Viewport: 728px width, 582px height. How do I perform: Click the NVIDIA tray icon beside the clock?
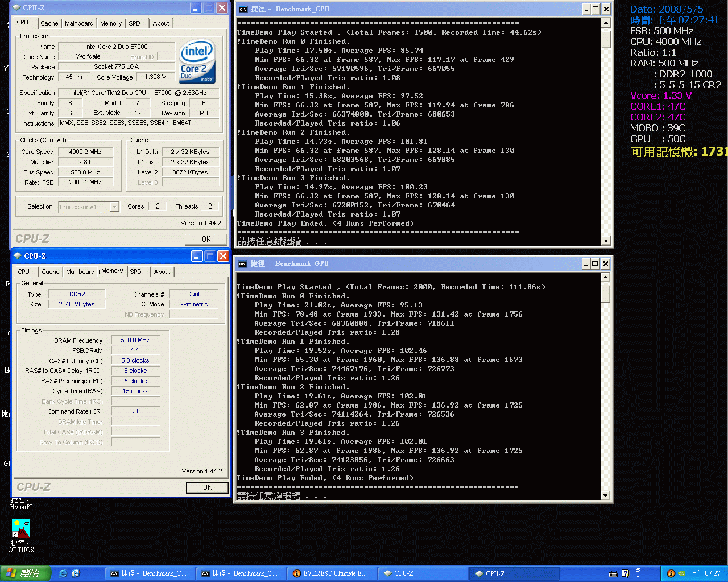tap(681, 573)
